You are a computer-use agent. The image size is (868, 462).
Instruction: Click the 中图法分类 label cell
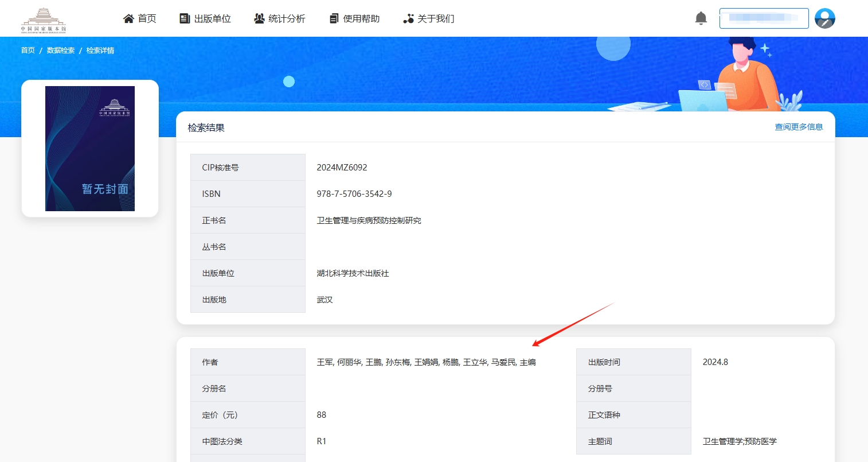[x=248, y=441]
